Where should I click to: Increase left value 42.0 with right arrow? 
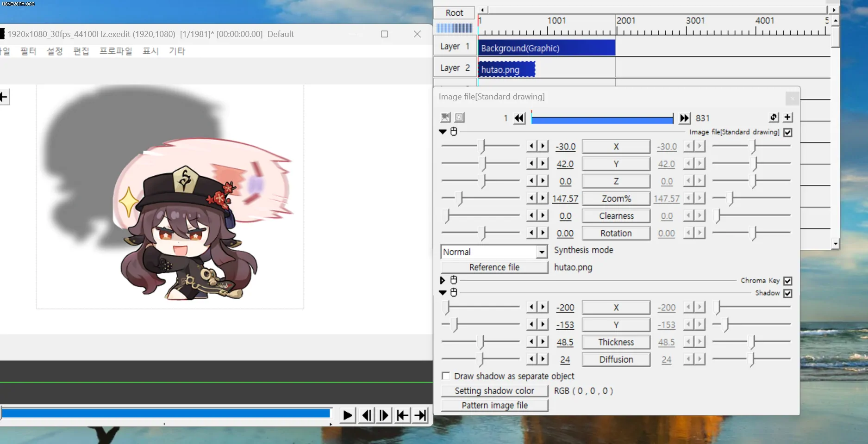pyautogui.click(x=543, y=163)
